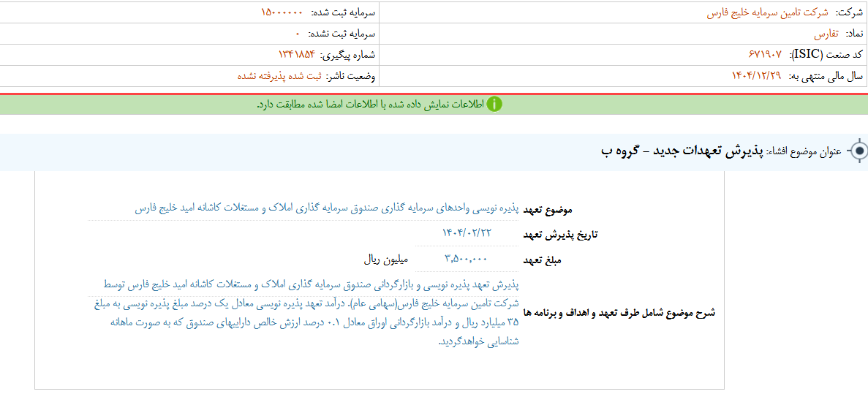
Task: Click the label تاریخ پذیرش تعهد
Action: pyautogui.click(x=561, y=235)
